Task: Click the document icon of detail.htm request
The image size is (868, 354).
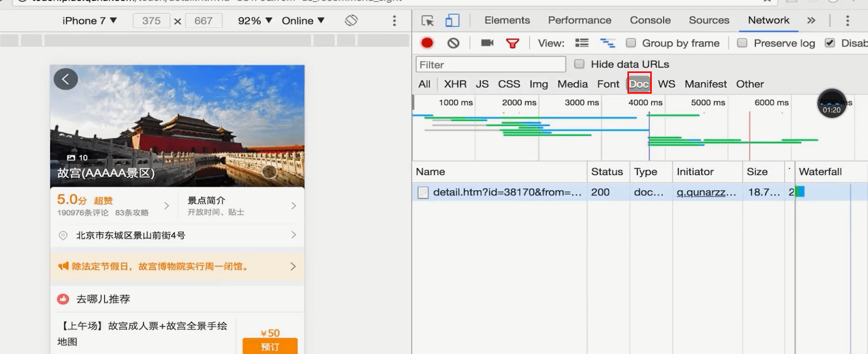Action: [423, 192]
